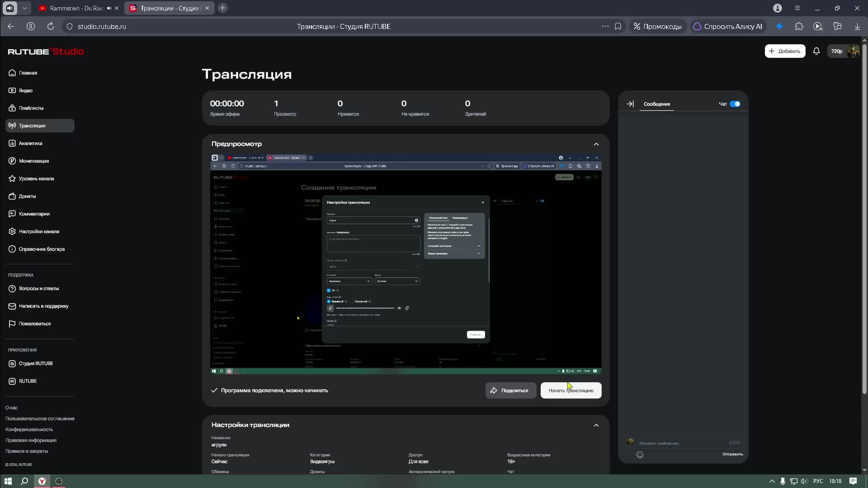Click the user avatar in the header
The image size is (868, 488).
[853, 51]
